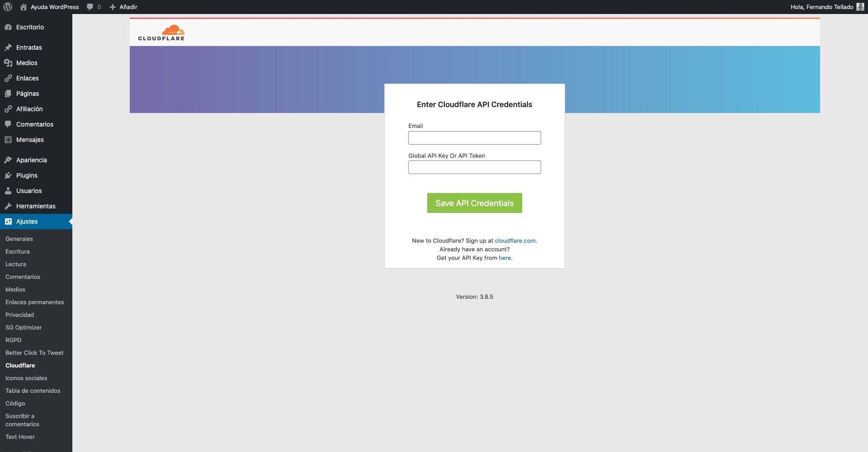The width and height of the screenshot is (868, 452).
Task: Click the WordPress logo icon
Action: 8,7
